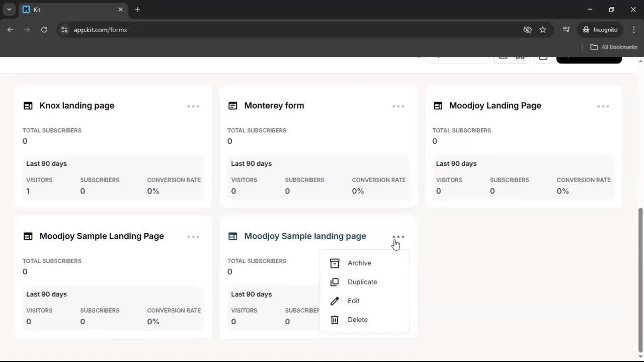Open the options menu for Knox landing page

(x=193, y=106)
